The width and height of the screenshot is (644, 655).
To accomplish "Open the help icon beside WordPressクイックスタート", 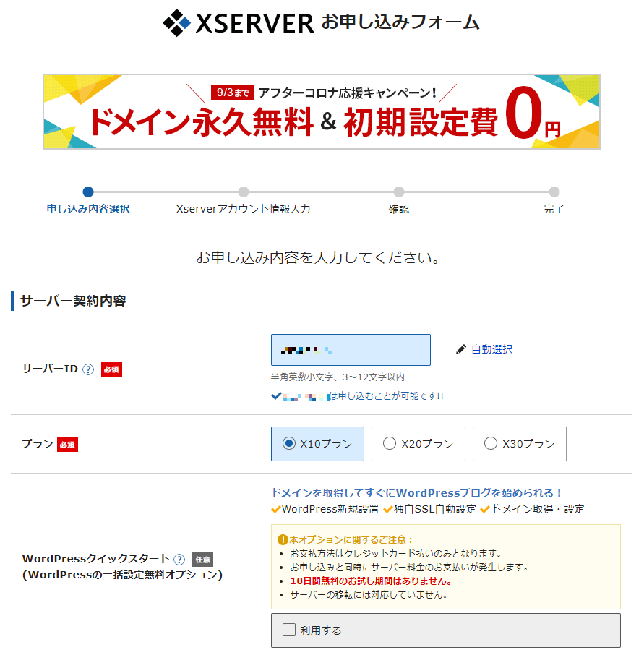I will 179,560.
